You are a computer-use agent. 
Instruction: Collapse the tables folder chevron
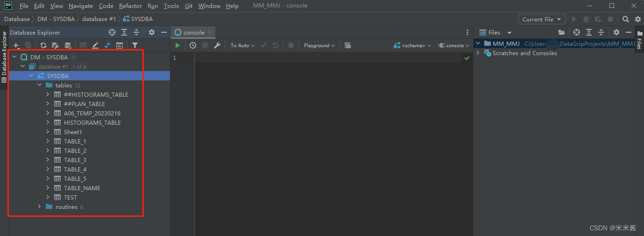tap(39, 85)
